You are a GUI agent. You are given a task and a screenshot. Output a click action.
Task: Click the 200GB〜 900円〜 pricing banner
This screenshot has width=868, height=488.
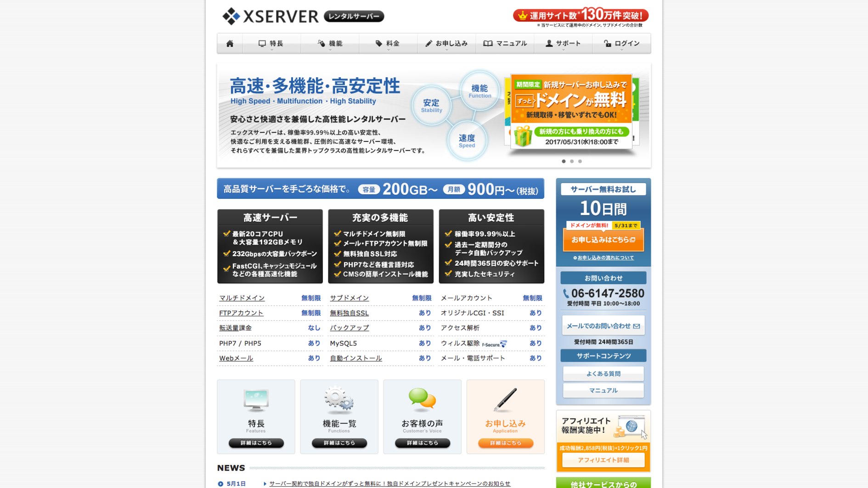380,189
